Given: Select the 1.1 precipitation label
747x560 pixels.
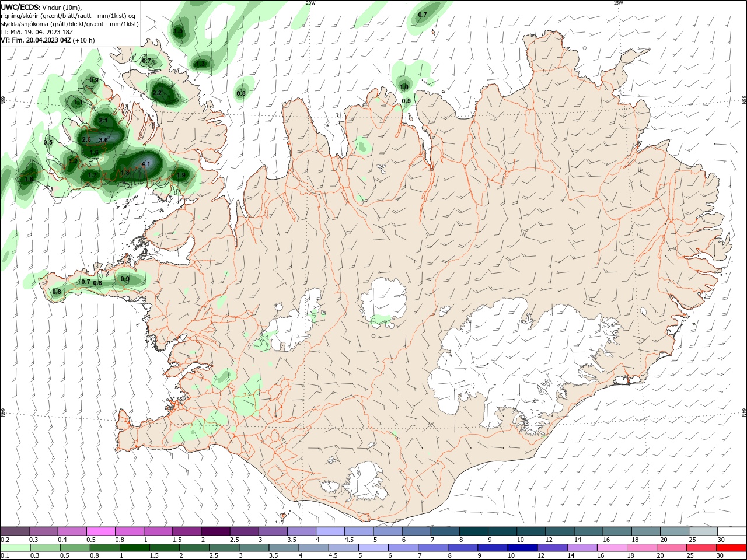Looking at the screenshot, I should 78,103.
